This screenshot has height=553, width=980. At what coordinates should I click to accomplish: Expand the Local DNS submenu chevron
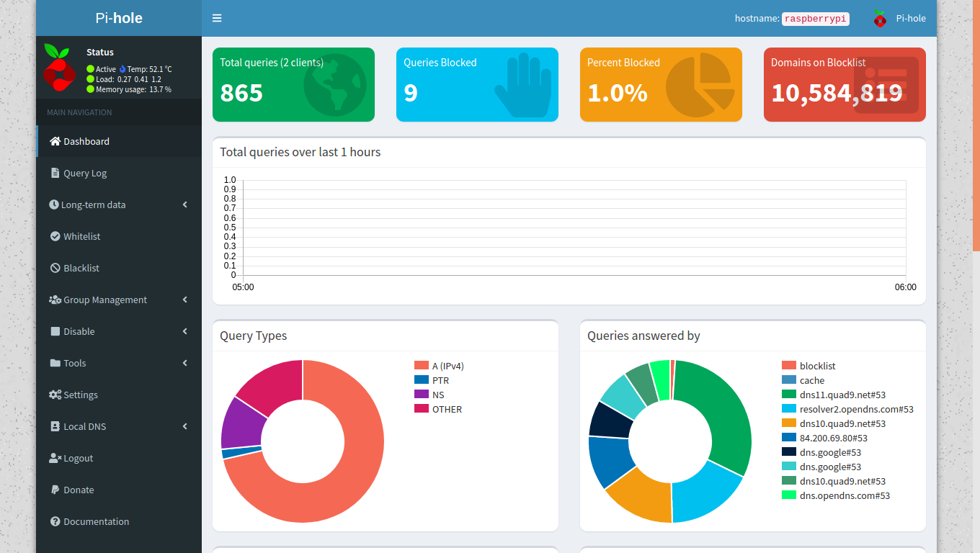pos(185,426)
